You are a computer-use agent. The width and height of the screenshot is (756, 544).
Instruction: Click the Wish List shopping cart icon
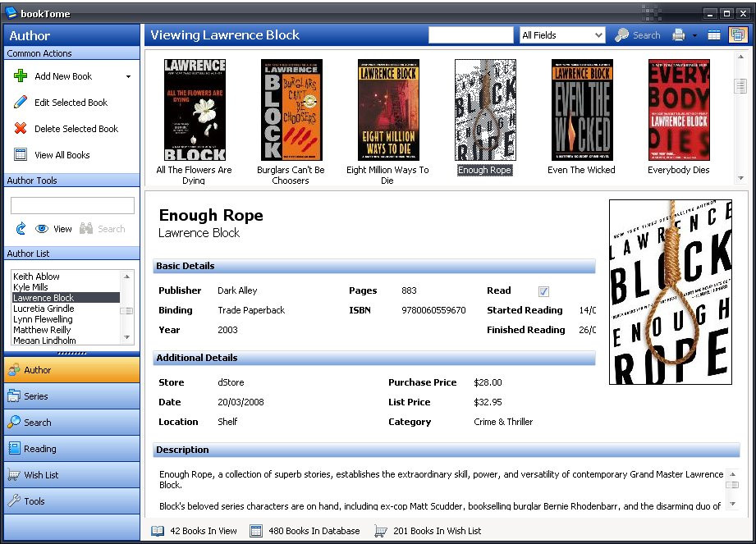14,474
